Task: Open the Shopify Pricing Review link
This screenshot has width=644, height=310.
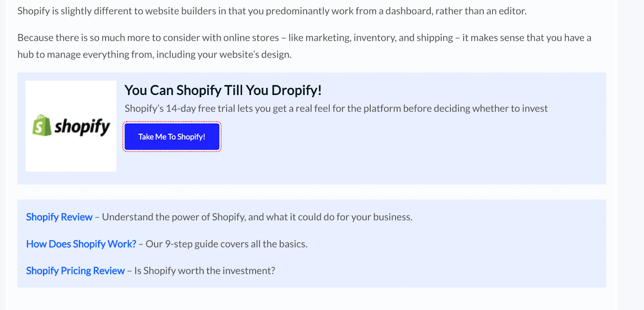Action: pyautogui.click(x=75, y=271)
